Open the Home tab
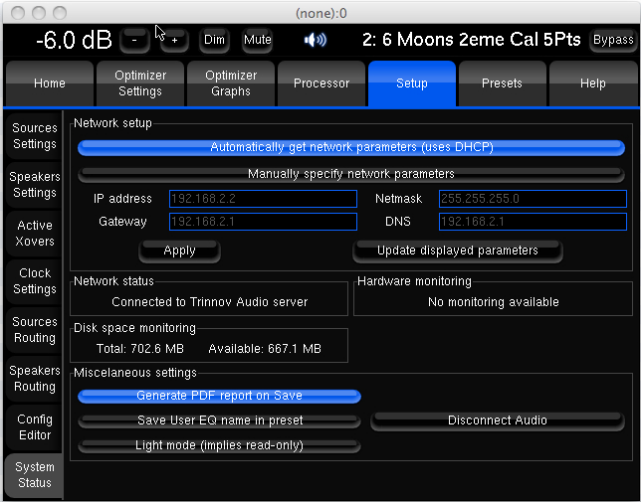The image size is (641, 502). [49, 84]
